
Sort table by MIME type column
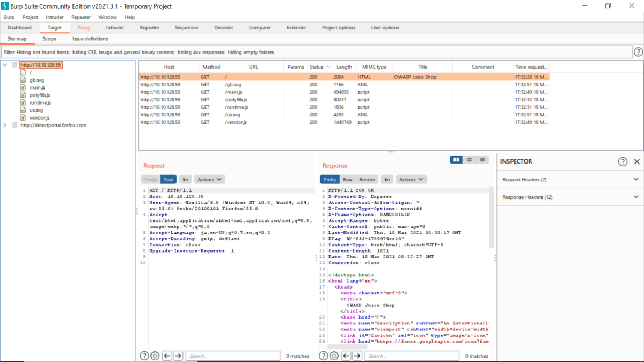pos(374,67)
